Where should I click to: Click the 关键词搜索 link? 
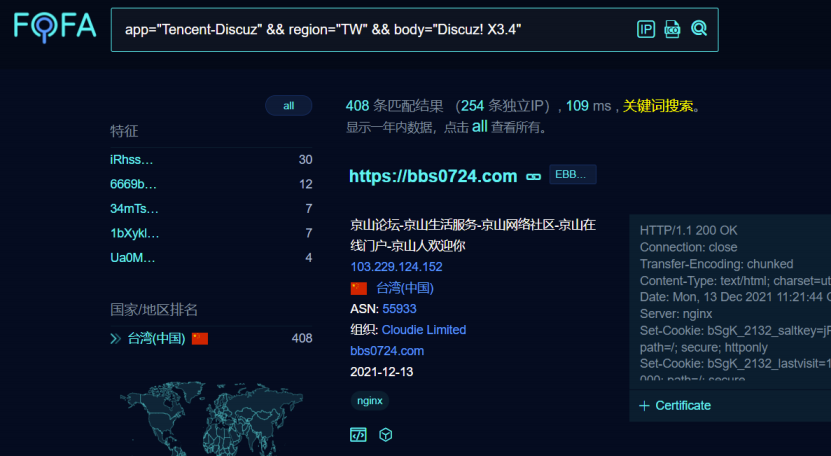pyautogui.click(x=658, y=106)
